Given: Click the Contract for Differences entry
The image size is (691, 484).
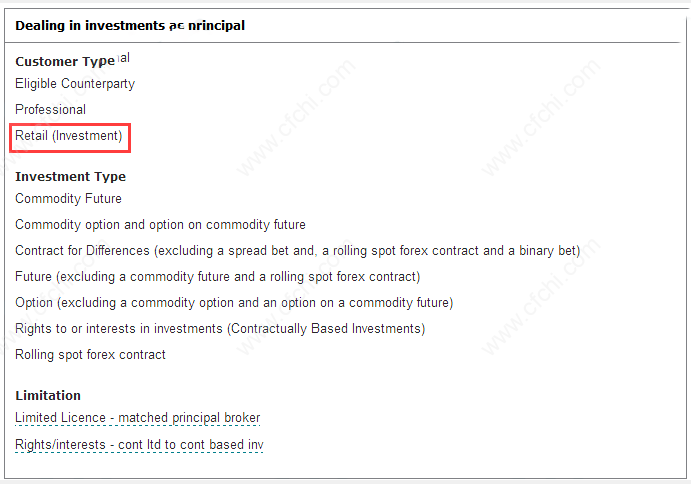Looking at the screenshot, I should click(x=297, y=250).
